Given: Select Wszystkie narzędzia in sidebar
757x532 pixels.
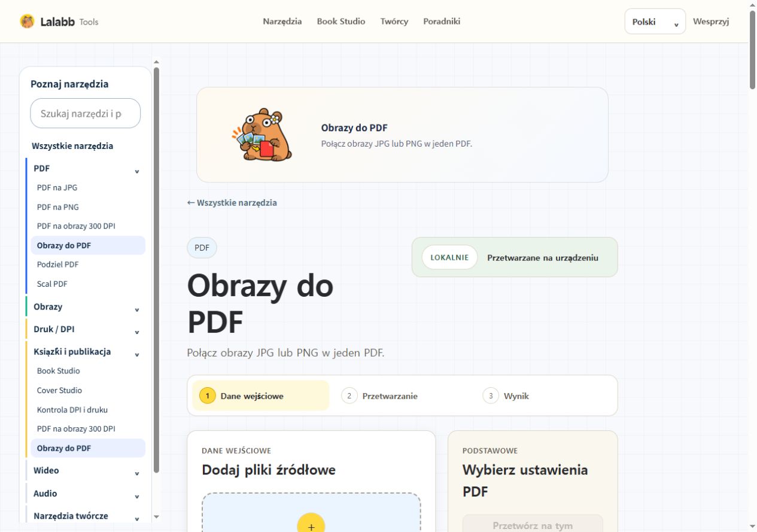Looking at the screenshot, I should tap(72, 146).
